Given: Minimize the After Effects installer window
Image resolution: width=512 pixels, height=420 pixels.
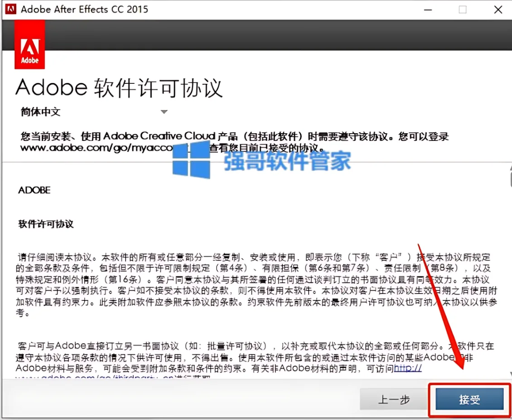Looking at the screenshot, I should click(428, 10).
